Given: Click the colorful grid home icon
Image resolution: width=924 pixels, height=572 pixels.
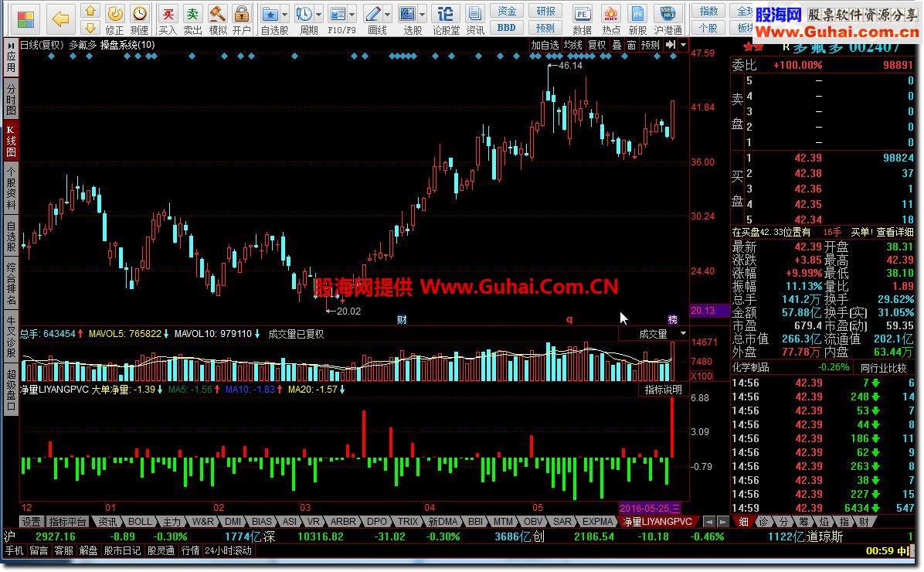Looking at the screenshot, I should 25,19.
